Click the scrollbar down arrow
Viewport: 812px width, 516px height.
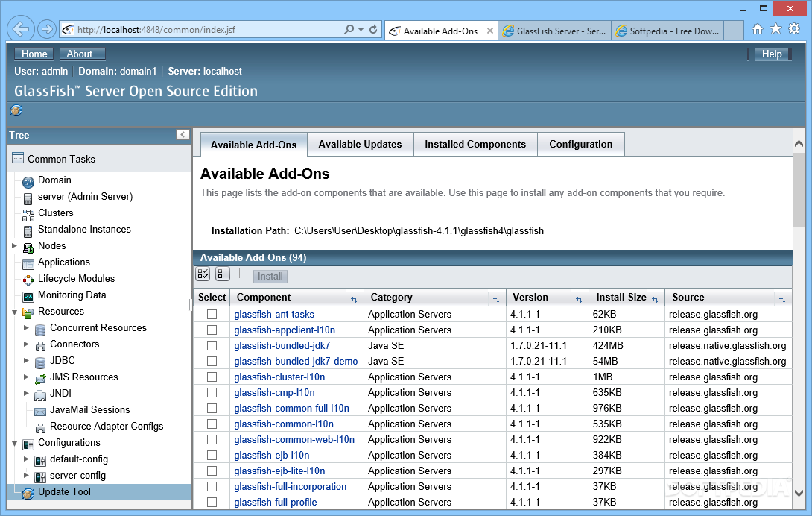[799, 493]
